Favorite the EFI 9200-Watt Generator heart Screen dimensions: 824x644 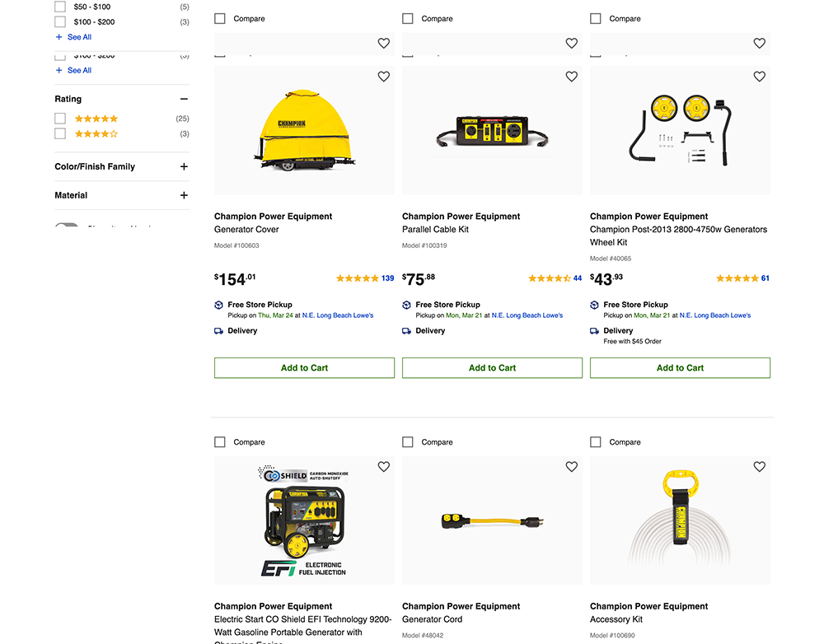[x=384, y=466]
